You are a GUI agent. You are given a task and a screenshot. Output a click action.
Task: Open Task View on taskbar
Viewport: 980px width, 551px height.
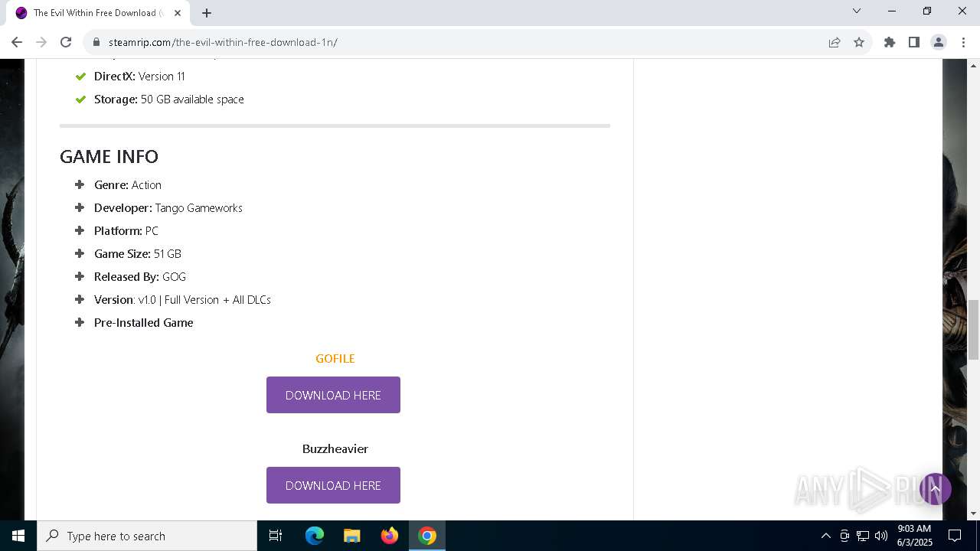(x=276, y=536)
